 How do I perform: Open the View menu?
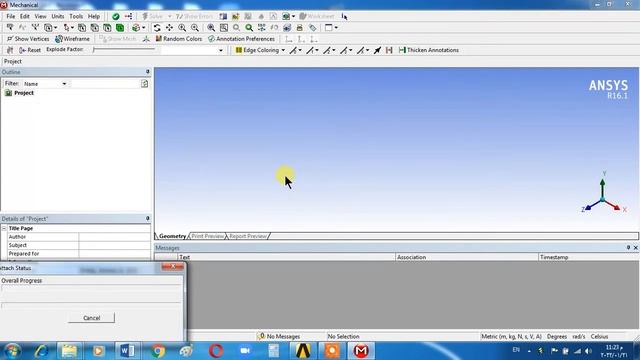[x=40, y=16]
